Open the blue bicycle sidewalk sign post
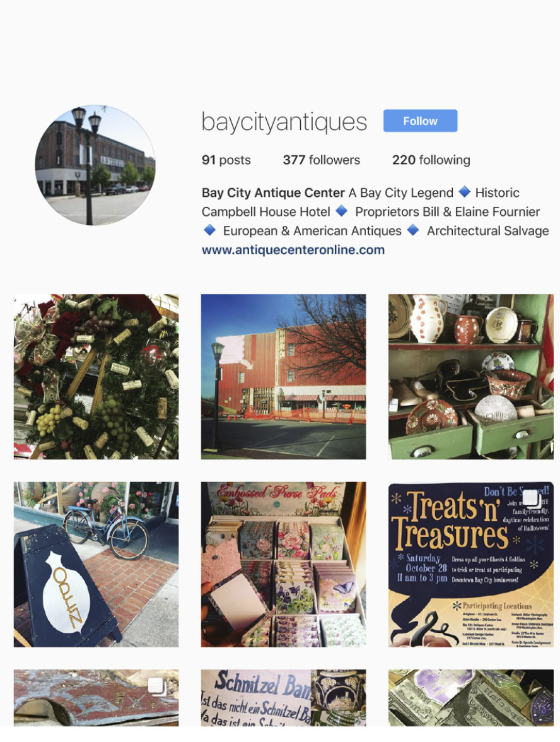Viewport: 560px width, 742px height. 96,565
